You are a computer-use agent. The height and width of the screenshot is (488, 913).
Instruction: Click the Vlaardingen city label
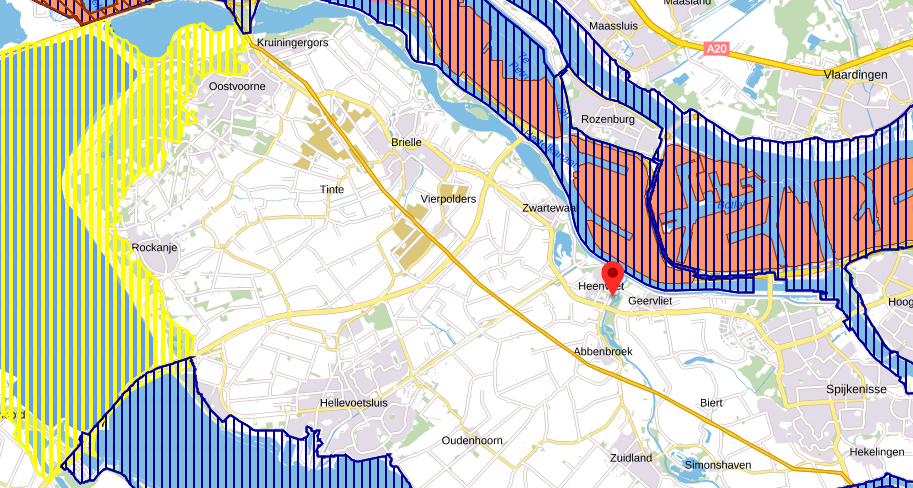[x=856, y=75]
